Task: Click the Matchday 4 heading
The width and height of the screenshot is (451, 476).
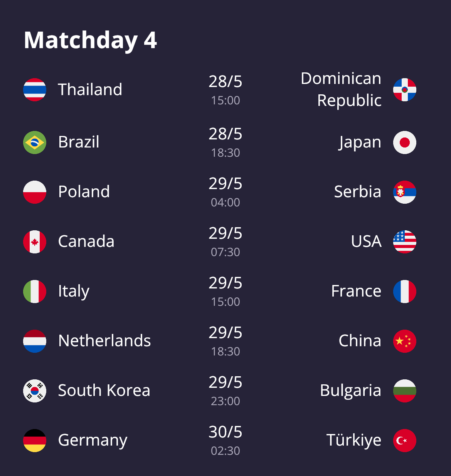Action: (x=90, y=41)
